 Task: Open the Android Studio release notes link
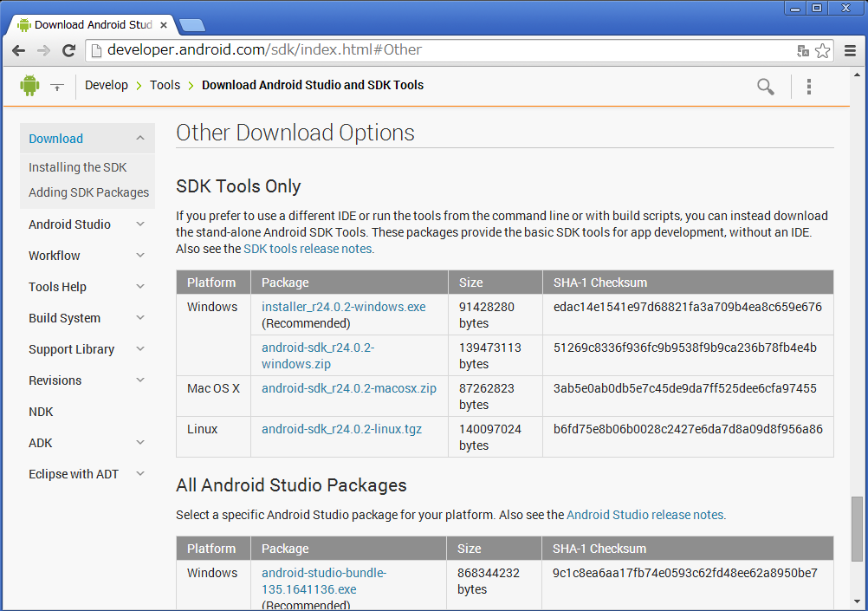(x=645, y=515)
